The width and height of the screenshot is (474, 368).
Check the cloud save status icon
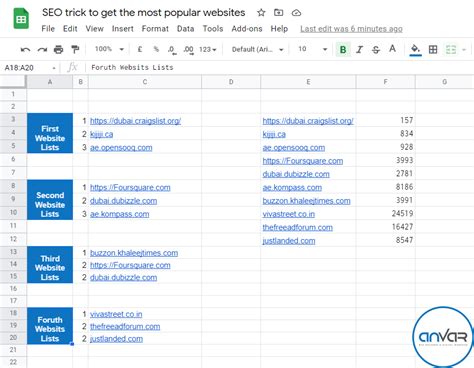[296, 13]
